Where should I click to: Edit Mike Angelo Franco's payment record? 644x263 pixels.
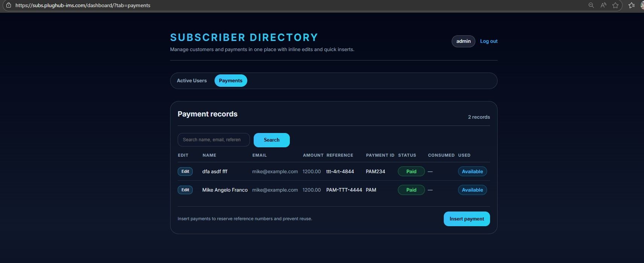[185, 190]
